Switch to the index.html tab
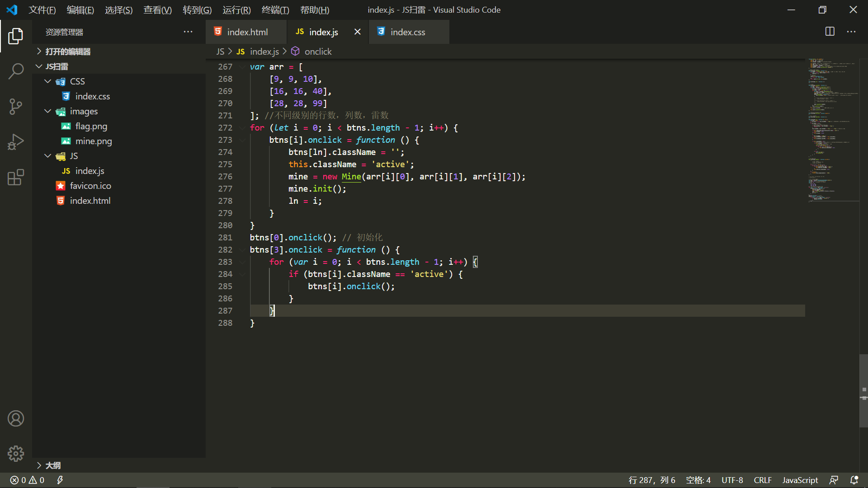This screenshot has width=868, height=488. 246,32
